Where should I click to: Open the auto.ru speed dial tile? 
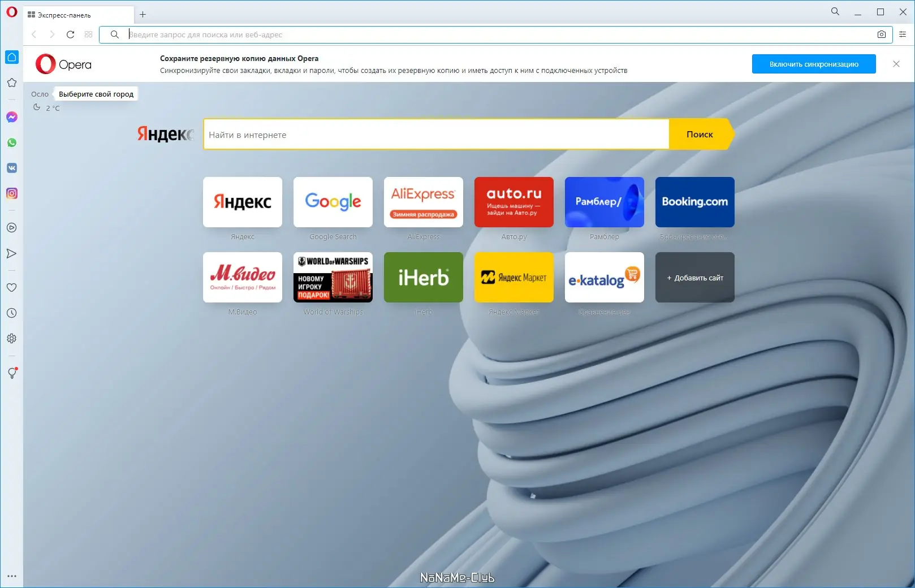[x=514, y=202]
